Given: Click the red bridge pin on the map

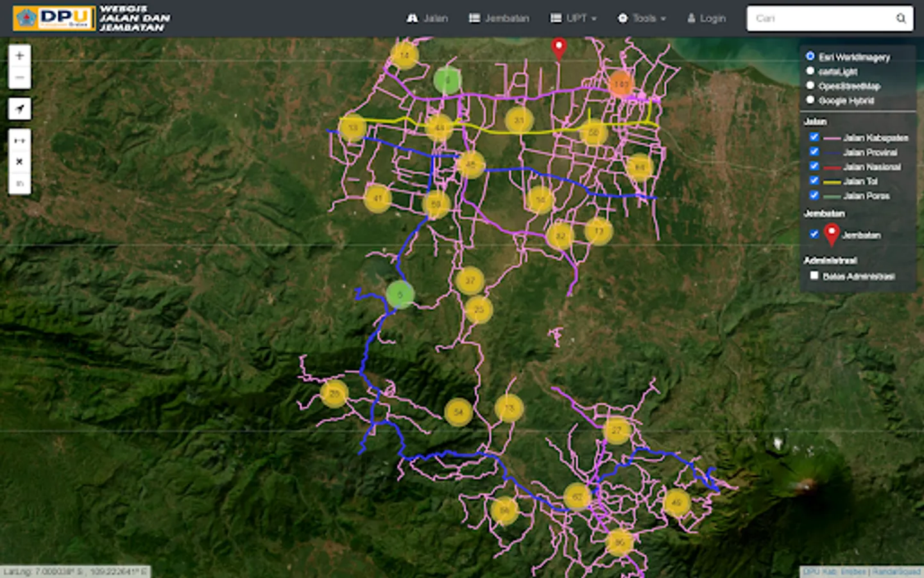Looking at the screenshot, I should (x=559, y=49).
